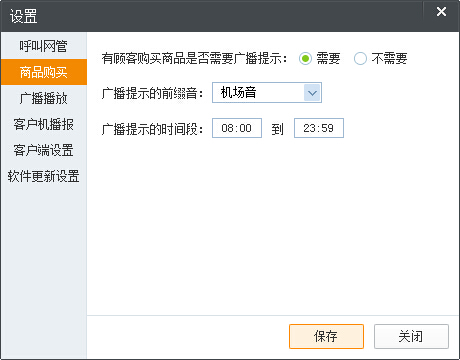Click the 不需要 label text
Image resolution: width=460 pixels, height=360 pixels.
[x=389, y=59]
